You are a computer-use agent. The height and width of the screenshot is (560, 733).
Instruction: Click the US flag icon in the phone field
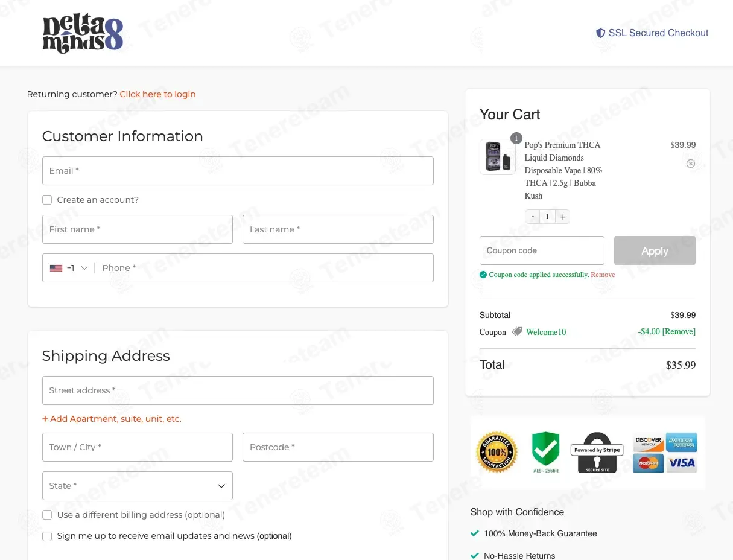tap(56, 268)
